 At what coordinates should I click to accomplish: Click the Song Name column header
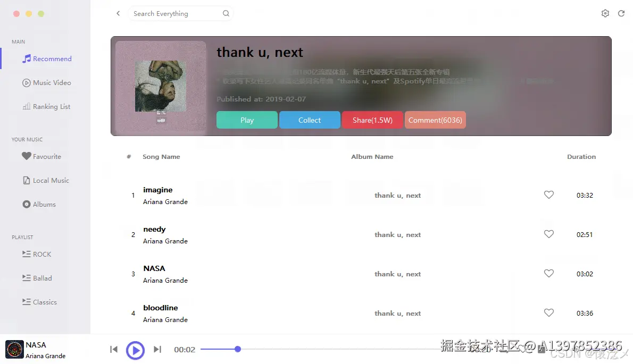pos(162,157)
